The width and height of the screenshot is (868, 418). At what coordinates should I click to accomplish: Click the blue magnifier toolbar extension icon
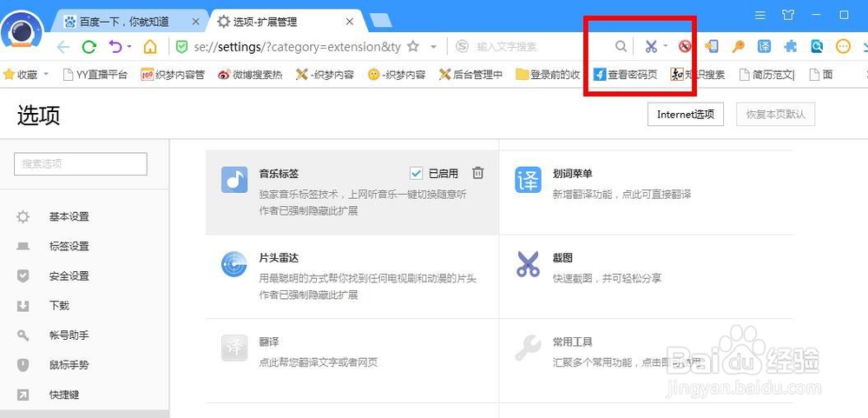click(817, 47)
